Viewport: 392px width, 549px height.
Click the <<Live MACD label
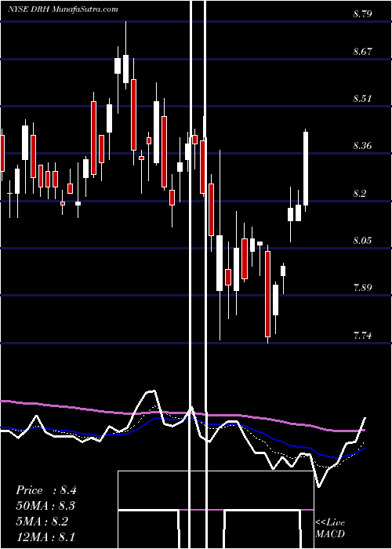pyautogui.click(x=330, y=529)
